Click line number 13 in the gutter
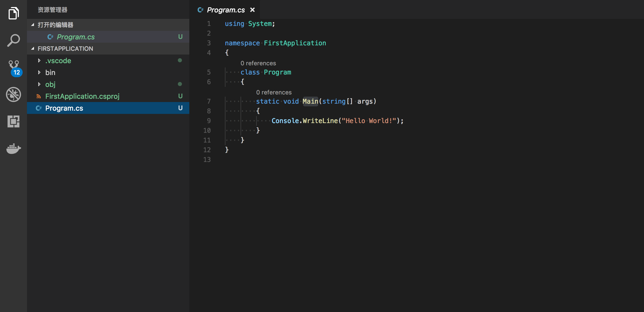The image size is (644, 312). pos(207,160)
